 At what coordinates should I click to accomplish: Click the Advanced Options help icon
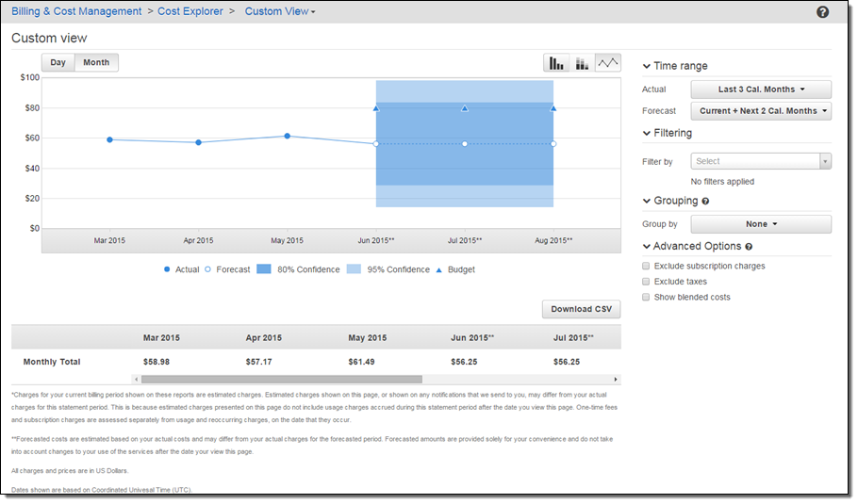point(749,246)
